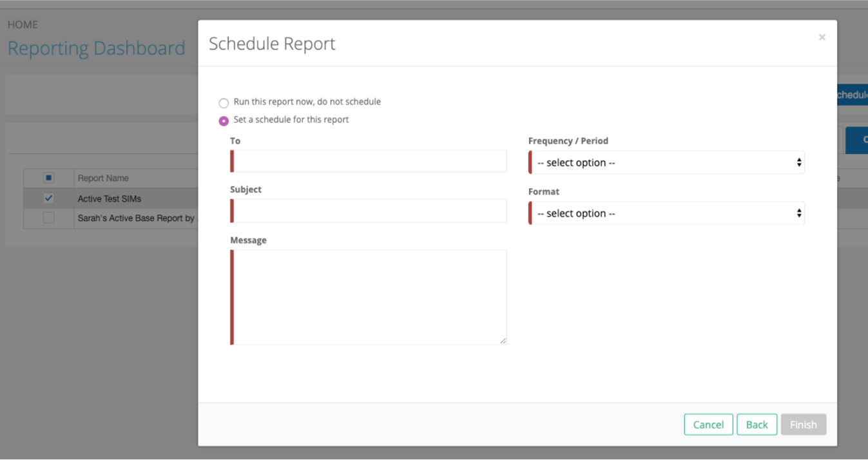The width and height of the screenshot is (868, 460).
Task: Toggle the select-all checkbox in table header
Action: [x=48, y=178]
